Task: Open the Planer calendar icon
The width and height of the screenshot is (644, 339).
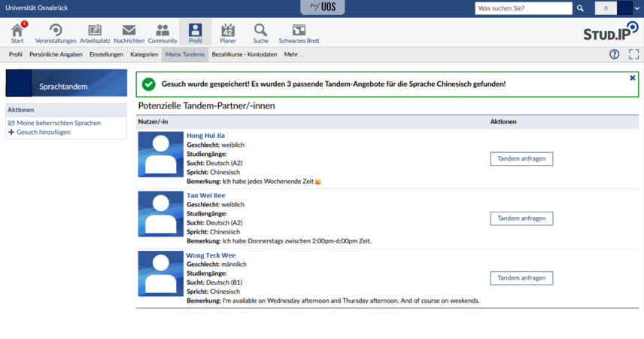Action: click(228, 32)
